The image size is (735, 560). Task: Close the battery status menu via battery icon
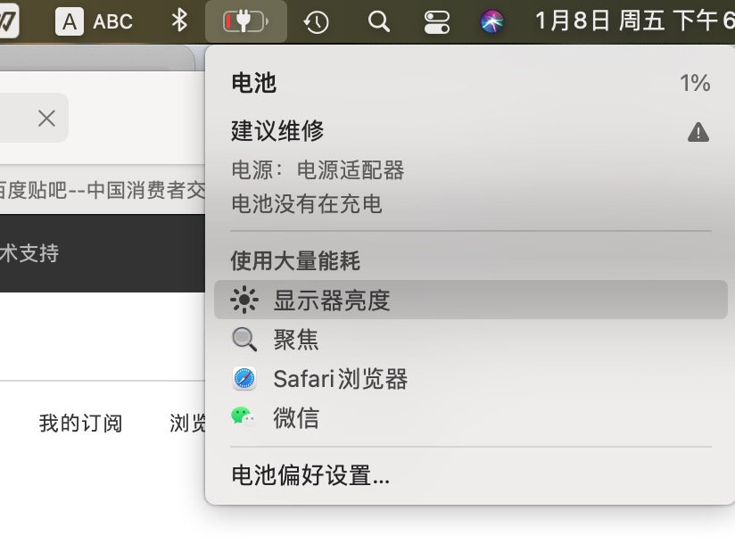(x=245, y=21)
